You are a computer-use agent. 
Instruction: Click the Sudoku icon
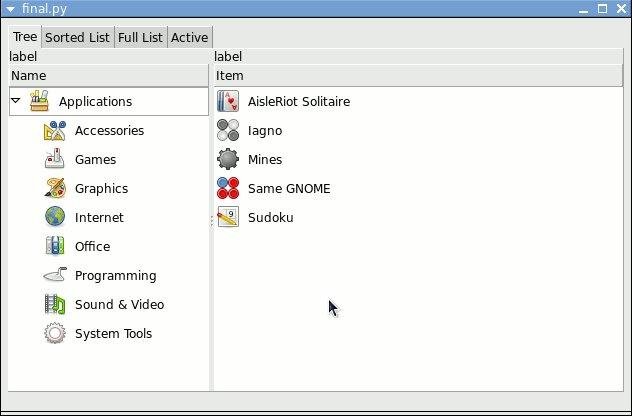tap(229, 218)
